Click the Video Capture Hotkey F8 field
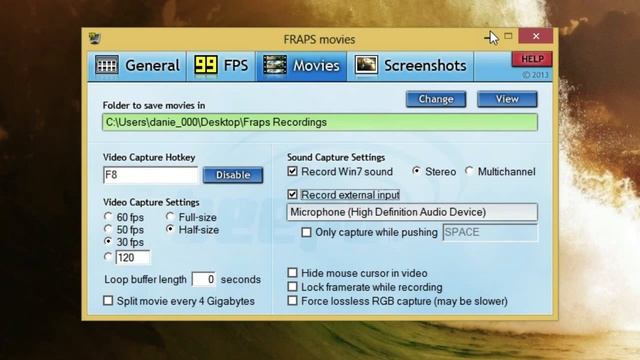The image size is (640, 360). tap(151, 175)
